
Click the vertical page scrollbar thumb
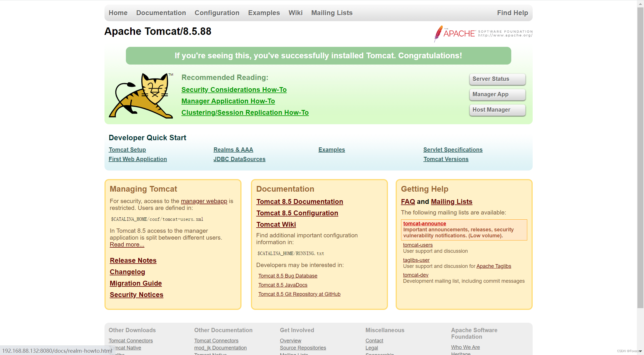pos(640,157)
